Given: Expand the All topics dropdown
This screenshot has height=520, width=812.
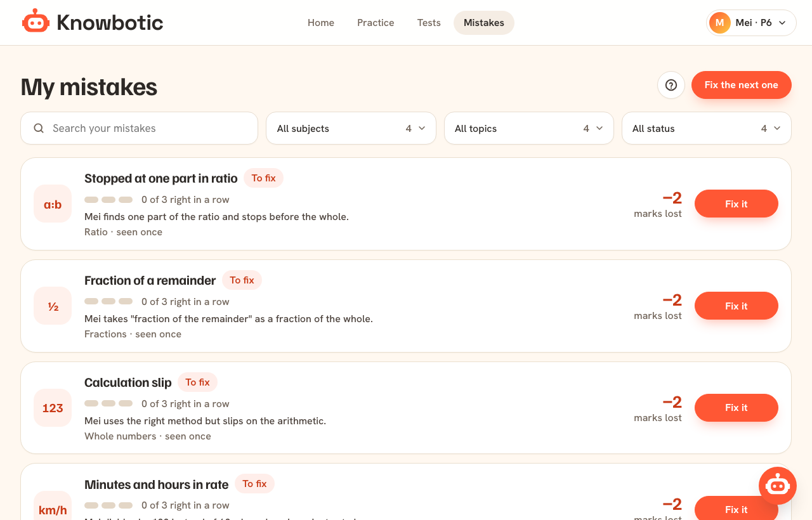Looking at the screenshot, I should (x=529, y=128).
